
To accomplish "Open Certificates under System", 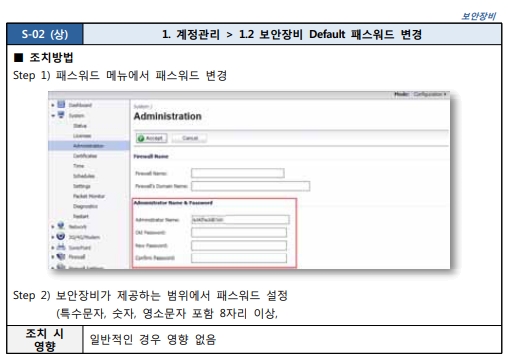I will pos(85,156).
